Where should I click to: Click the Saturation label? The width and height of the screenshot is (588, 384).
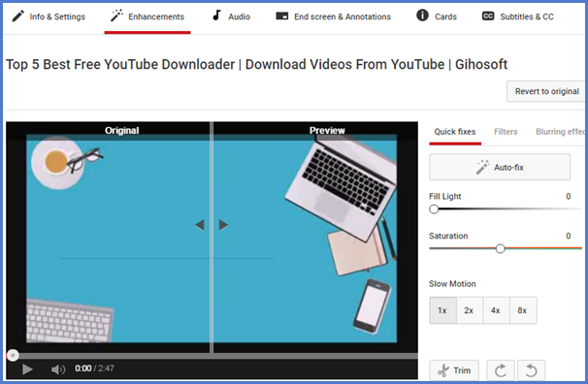pos(448,236)
